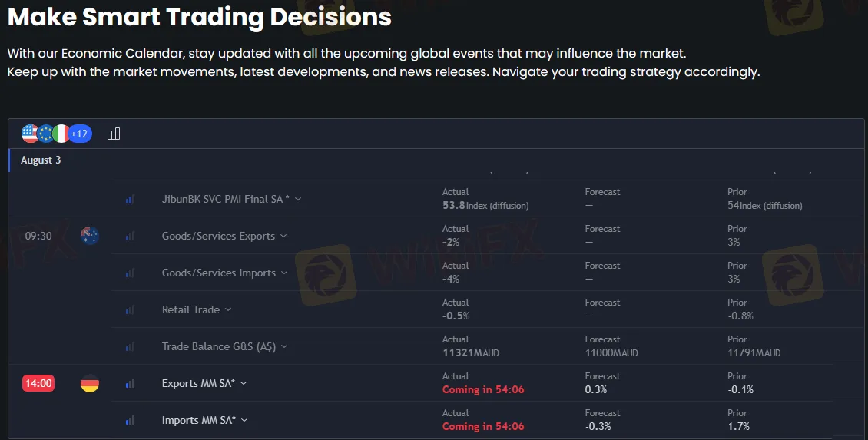The image size is (868, 440).
Task: Click importance icon beside Imports MM SA
Action: pyautogui.click(x=130, y=420)
